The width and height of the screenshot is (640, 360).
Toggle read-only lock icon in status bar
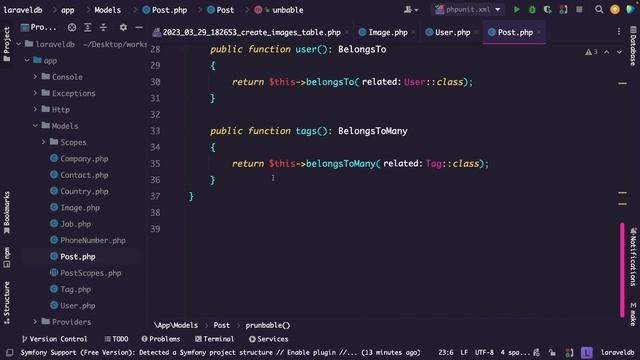[552, 352]
